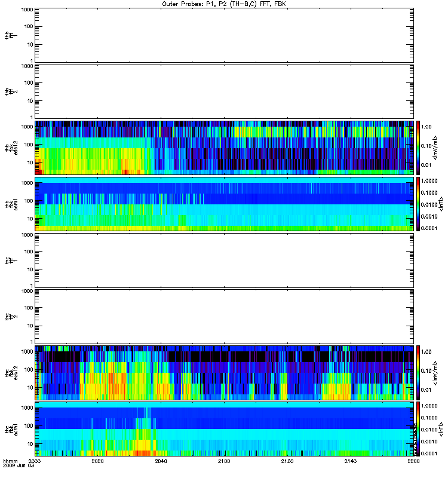This screenshot has width=448, height=478.
Task: Select the 'thc fbk scm1' panel axis label
Action: point(11,429)
